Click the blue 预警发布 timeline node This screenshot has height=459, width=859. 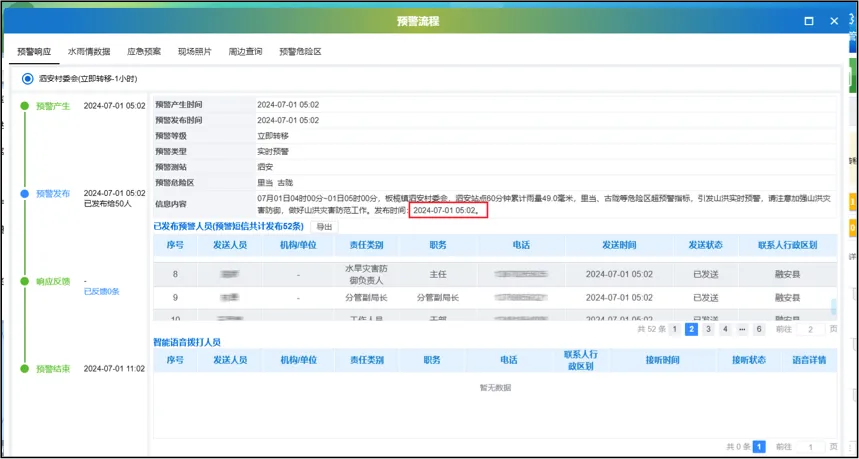(25, 193)
